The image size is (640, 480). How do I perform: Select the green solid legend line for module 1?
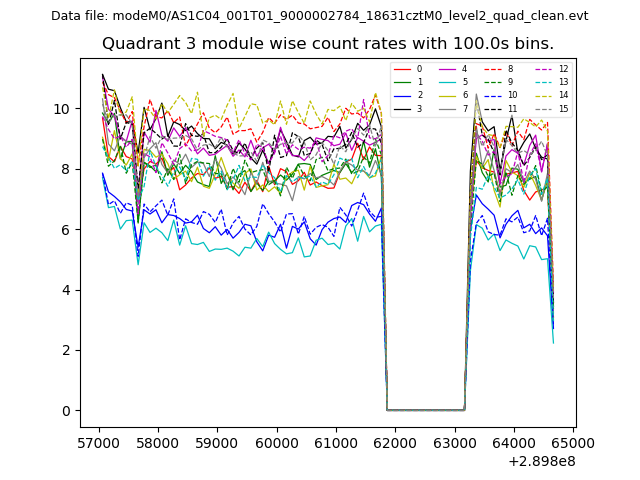coord(402,82)
